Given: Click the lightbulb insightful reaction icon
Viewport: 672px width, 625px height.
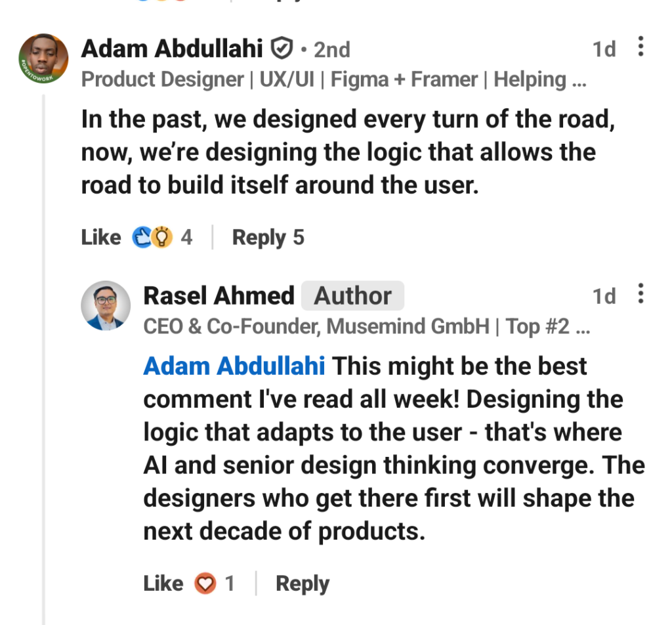Looking at the screenshot, I should click(162, 237).
